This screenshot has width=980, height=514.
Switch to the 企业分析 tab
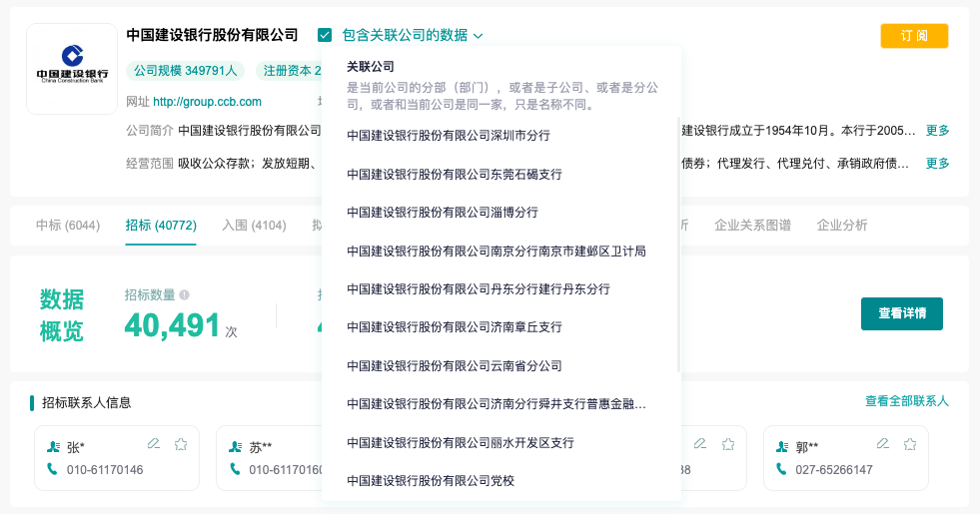tap(842, 225)
